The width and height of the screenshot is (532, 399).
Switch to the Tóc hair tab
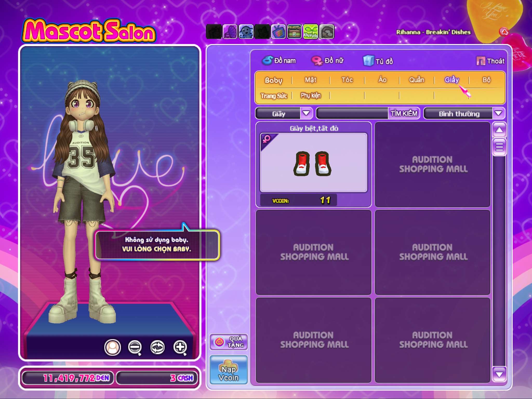point(347,80)
